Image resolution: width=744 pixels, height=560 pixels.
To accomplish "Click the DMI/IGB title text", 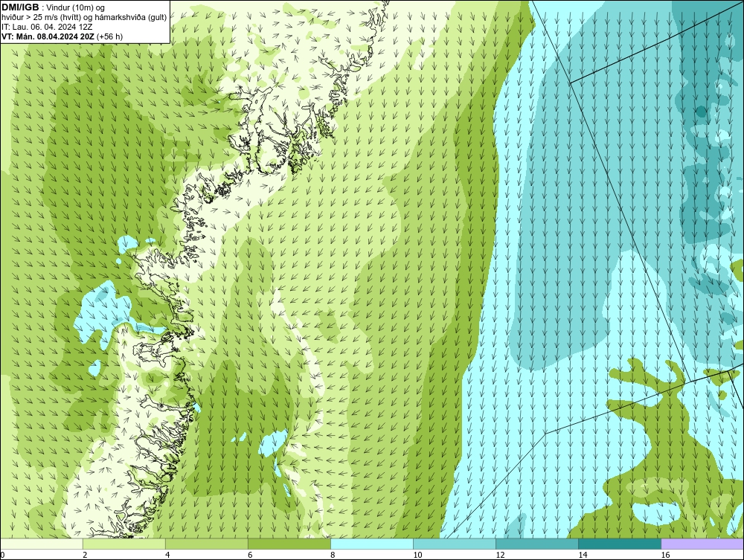I will (x=20, y=7).
